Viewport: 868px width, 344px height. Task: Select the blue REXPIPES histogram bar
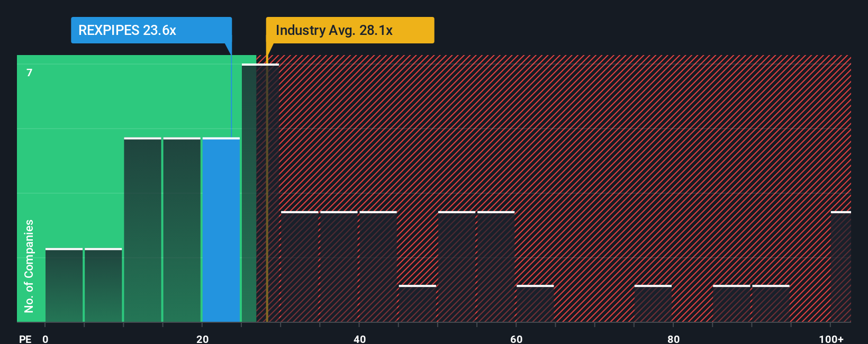221,230
